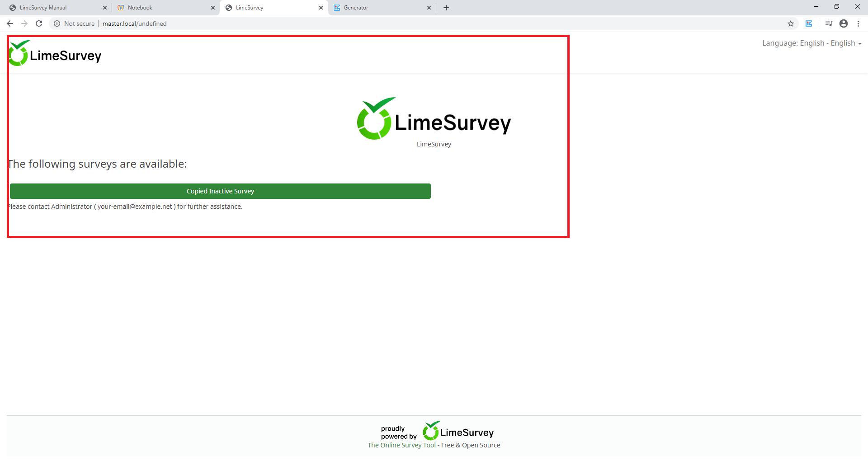Follow The Online Survey Tool link
The image size is (868, 470).
click(401, 445)
